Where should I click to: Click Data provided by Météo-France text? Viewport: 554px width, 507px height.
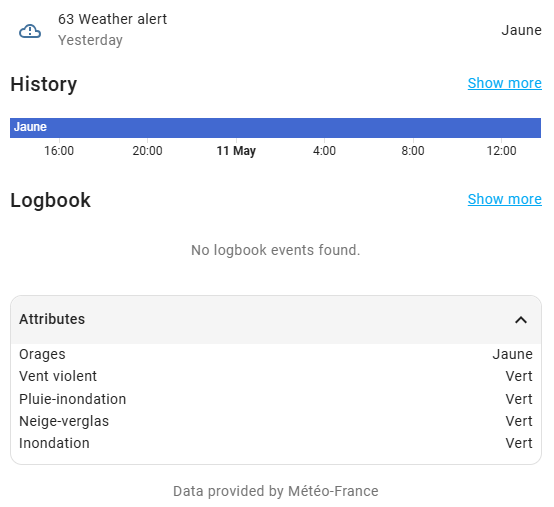[x=276, y=491]
